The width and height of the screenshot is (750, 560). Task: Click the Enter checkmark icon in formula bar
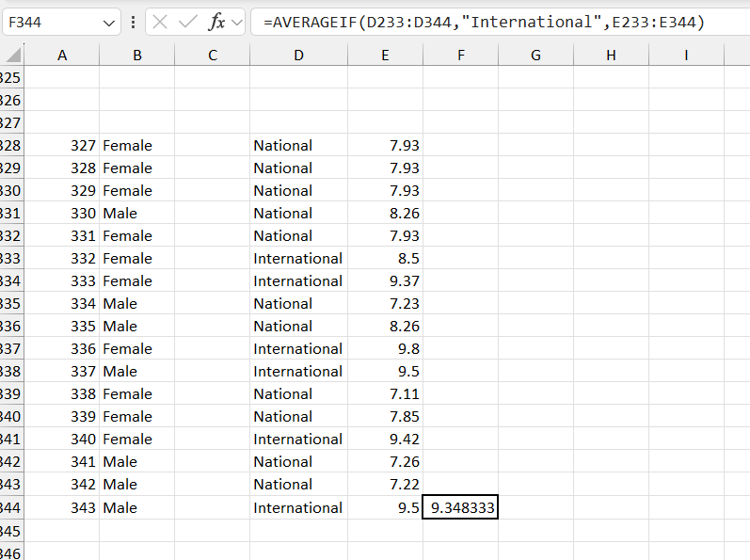point(188,22)
